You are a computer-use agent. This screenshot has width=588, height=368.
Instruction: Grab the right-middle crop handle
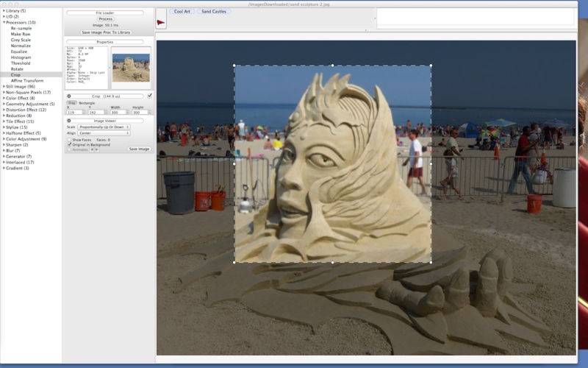coord(431,163)
